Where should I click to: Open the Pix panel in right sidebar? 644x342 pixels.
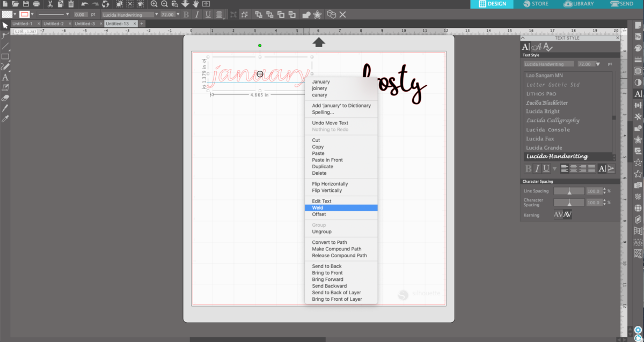pos(638,37)
